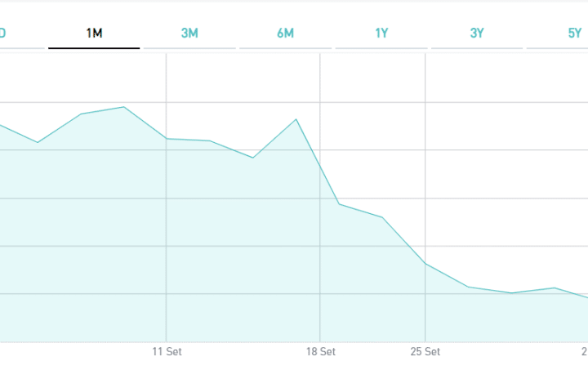Select the 3M time range tab

click(189, 33)
